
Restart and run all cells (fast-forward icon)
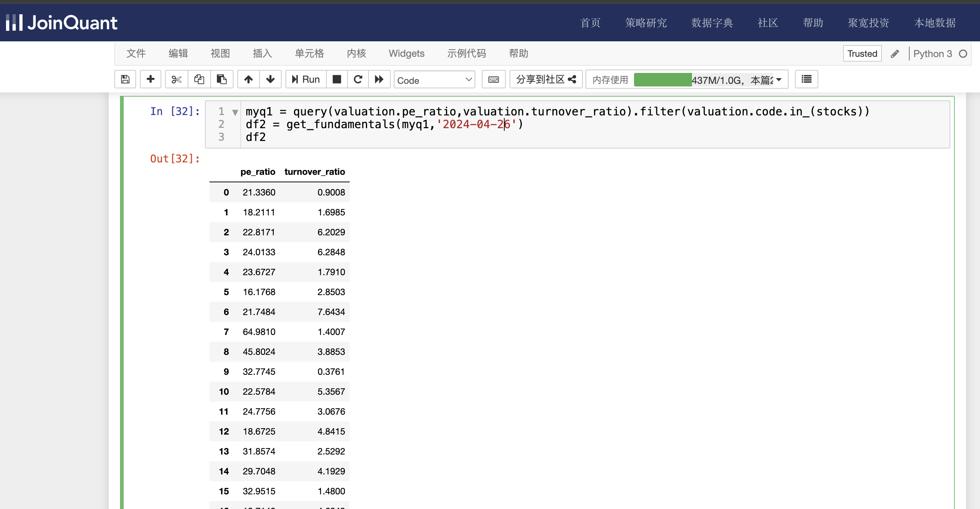[379, 79]
